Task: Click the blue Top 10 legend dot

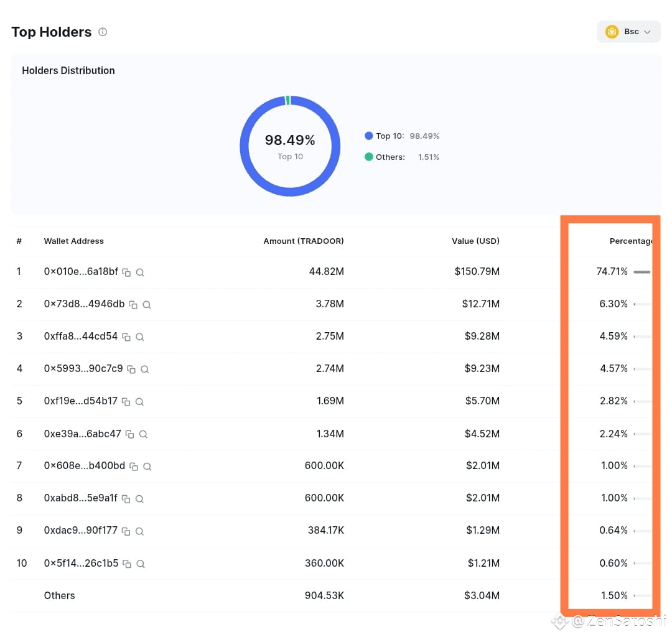Action: click(x=368, y=136)
